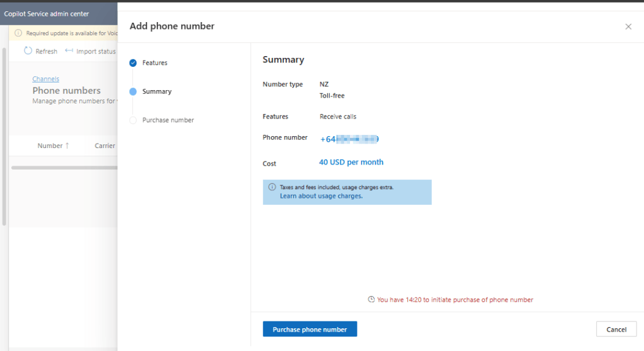Click the horizontal scrollbar under the table
This screenshot has height=351, width=644.
[x=63, y=168]
